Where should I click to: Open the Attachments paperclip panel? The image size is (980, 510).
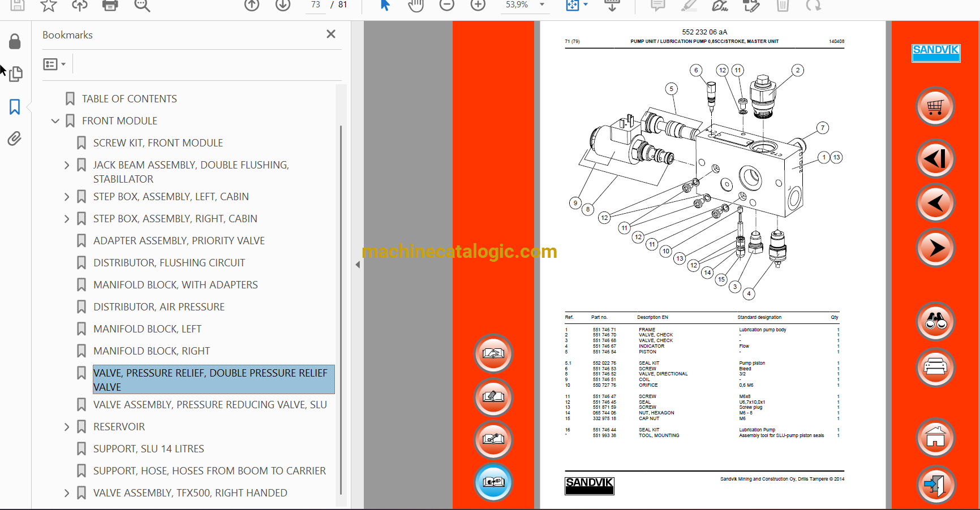(x=15, y=139)
